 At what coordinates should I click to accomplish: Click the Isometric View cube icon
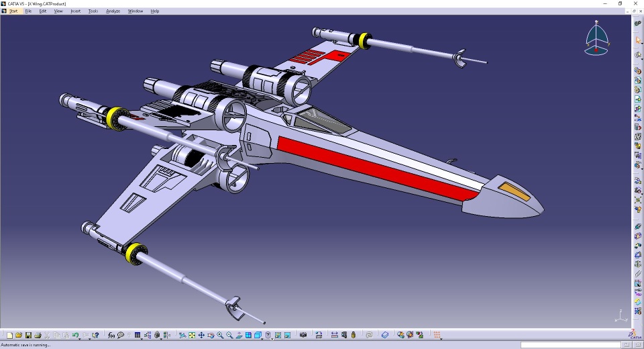[258, 335]
